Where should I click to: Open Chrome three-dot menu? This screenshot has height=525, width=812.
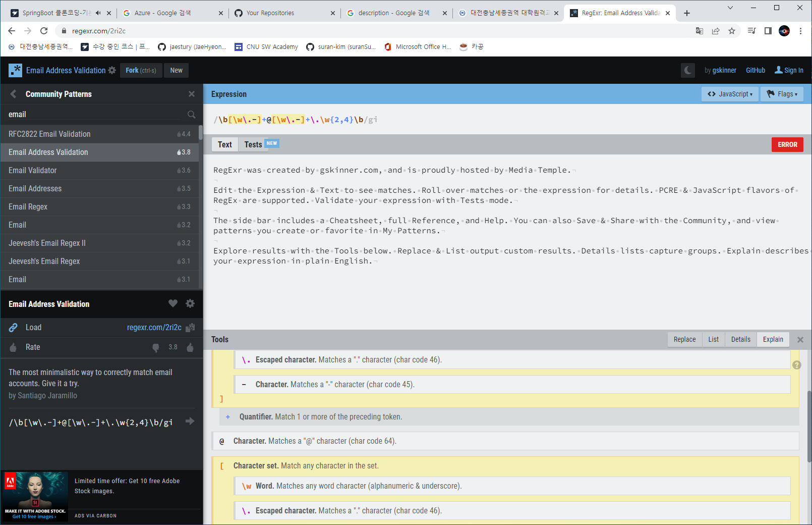800,31
